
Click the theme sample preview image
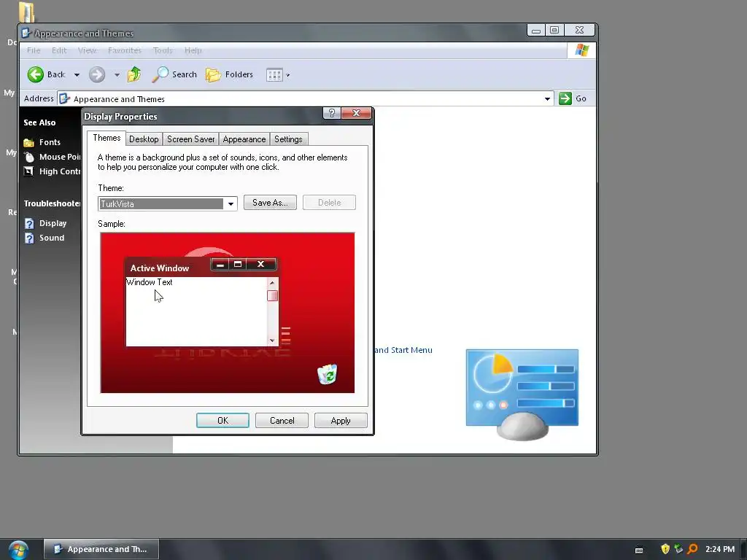pos(228,313)
